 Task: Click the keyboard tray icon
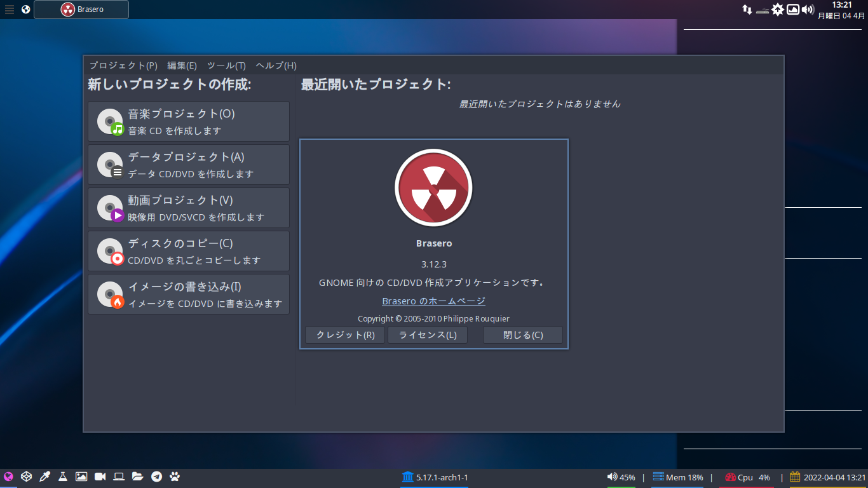763,11
